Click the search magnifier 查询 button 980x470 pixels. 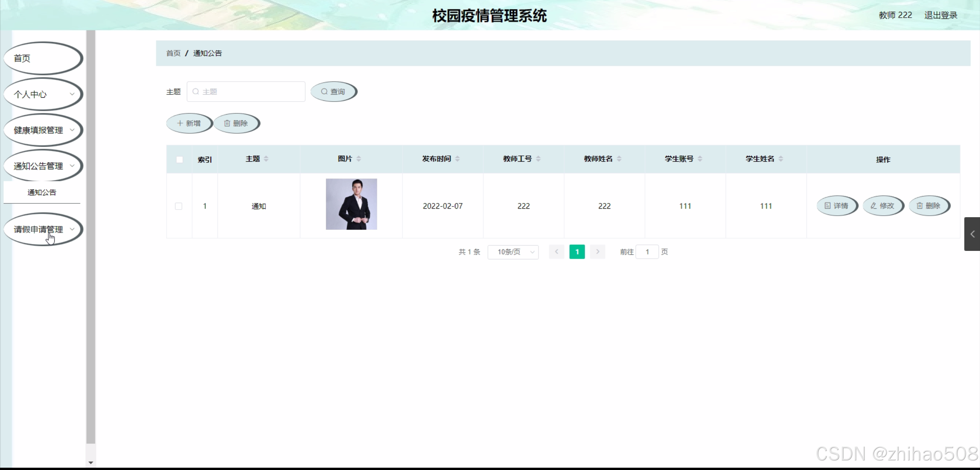[333, 92]
